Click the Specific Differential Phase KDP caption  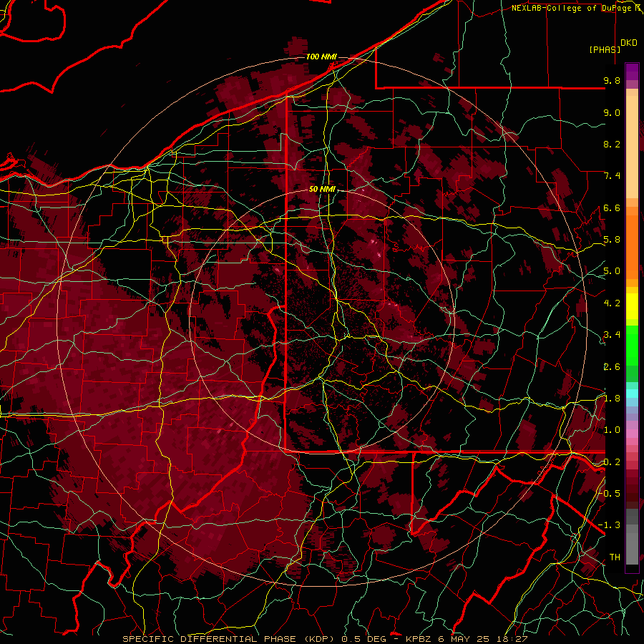point(325,639)
